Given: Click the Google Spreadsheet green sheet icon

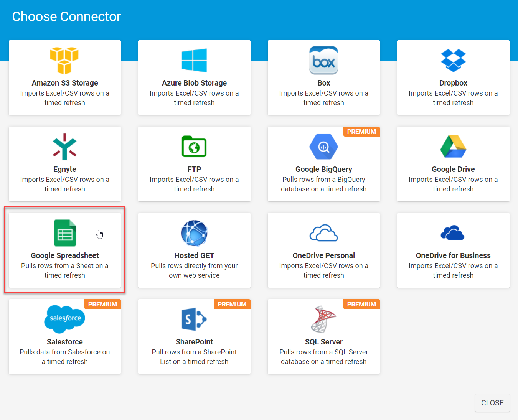Looking at the screenshot, I should [x=65, y=233].
